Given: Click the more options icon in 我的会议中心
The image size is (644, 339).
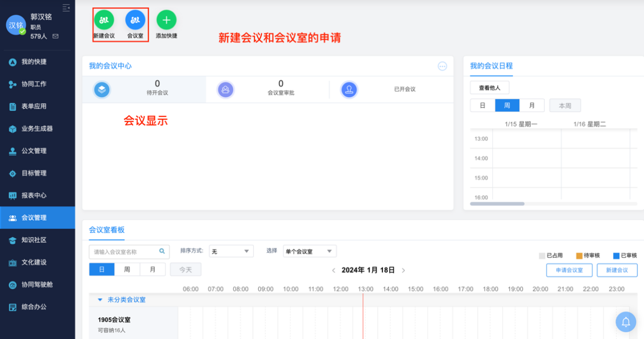Looking at the screenshot, I should click(x=442, y=66).
